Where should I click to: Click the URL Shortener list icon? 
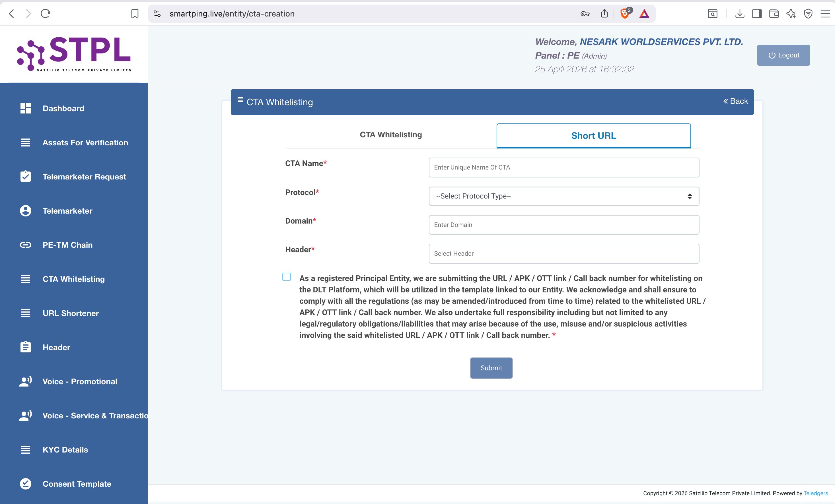click(x=25, y=313)
